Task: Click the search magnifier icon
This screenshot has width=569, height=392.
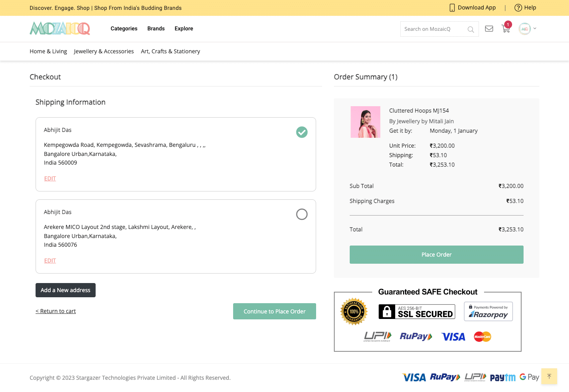Action: (471, 29)
